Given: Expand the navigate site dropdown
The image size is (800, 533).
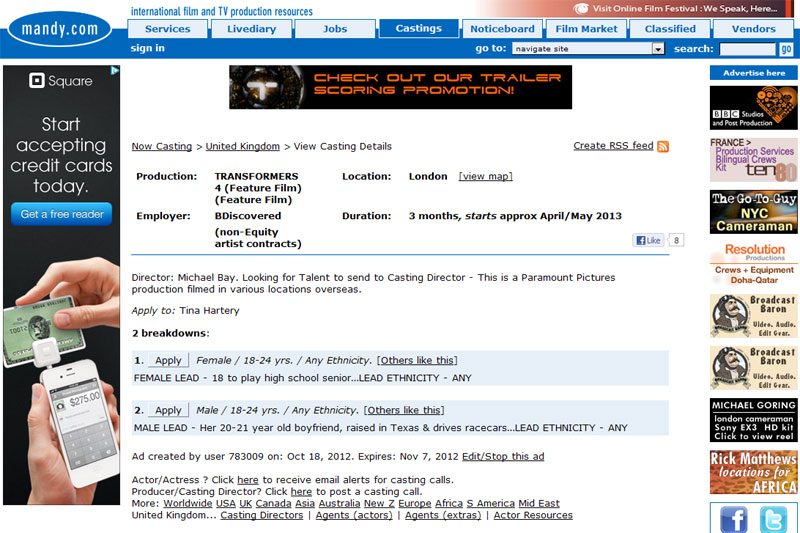Looking at the screenshot, I should [657, 49].
